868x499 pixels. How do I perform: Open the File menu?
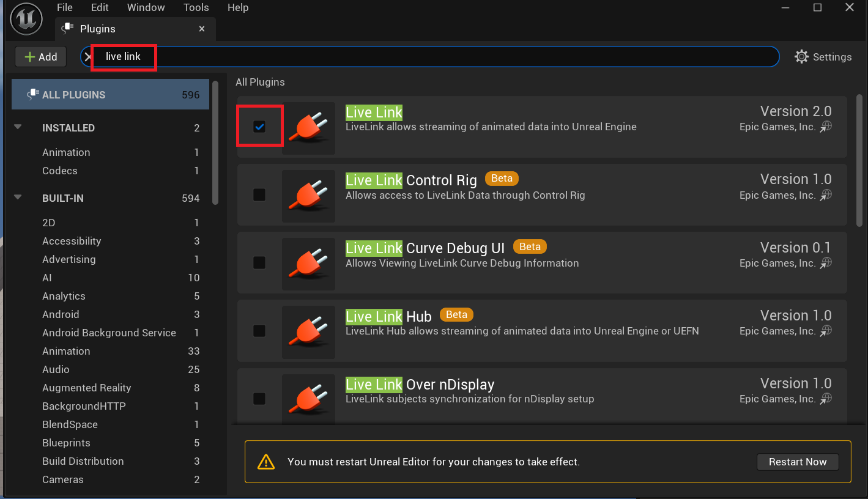[64, 7]
